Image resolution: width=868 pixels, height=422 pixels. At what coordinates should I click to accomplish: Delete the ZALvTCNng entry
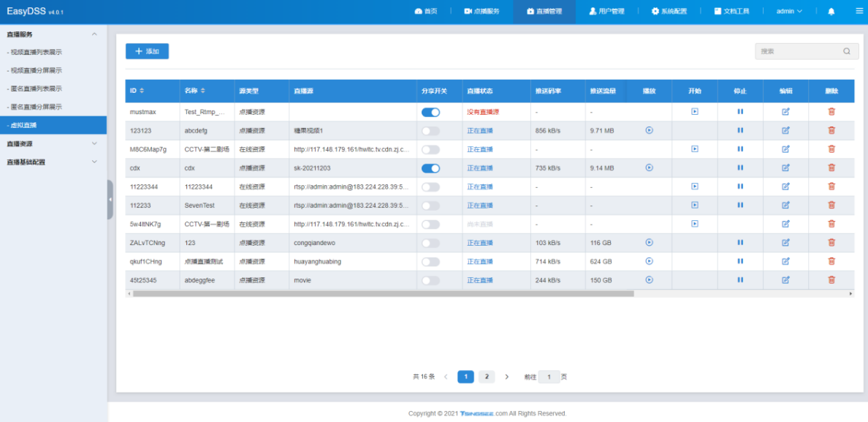[831, 243]
